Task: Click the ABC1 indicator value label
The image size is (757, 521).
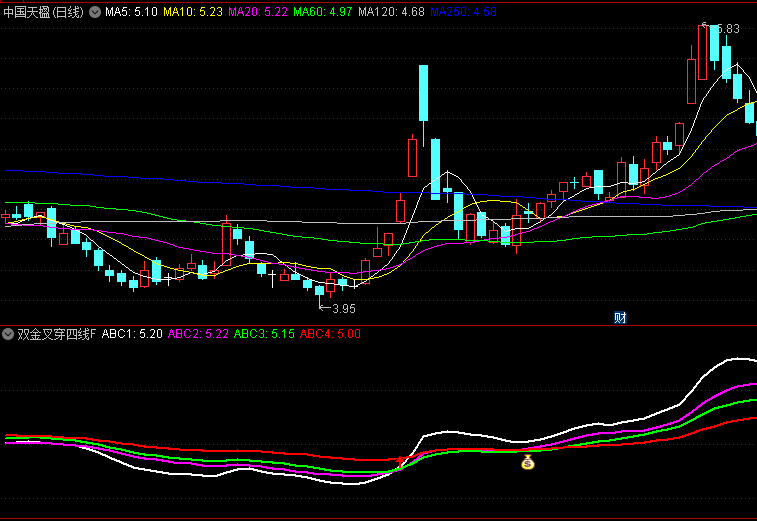Action: tap(133, 334)
